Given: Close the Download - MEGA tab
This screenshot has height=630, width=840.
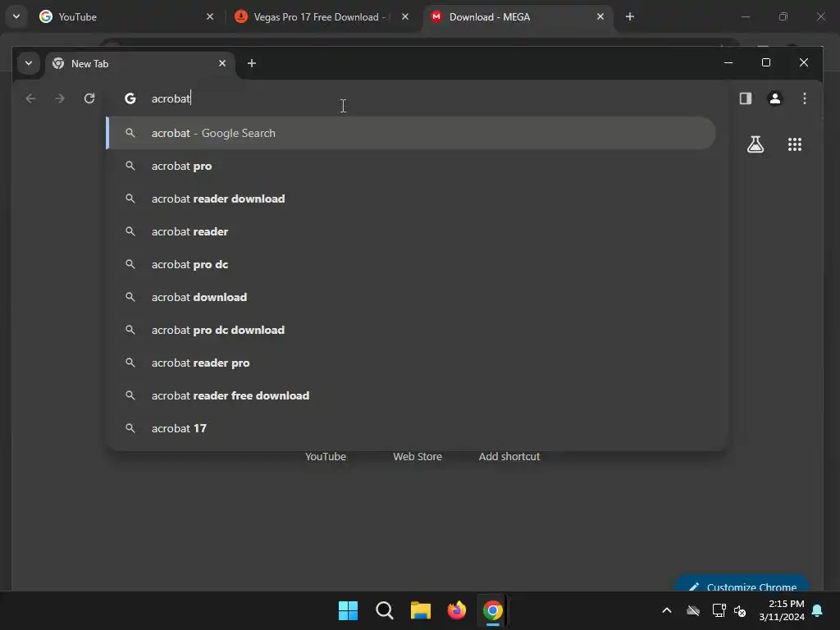Looking at the screenshot, I should (600, 16).
